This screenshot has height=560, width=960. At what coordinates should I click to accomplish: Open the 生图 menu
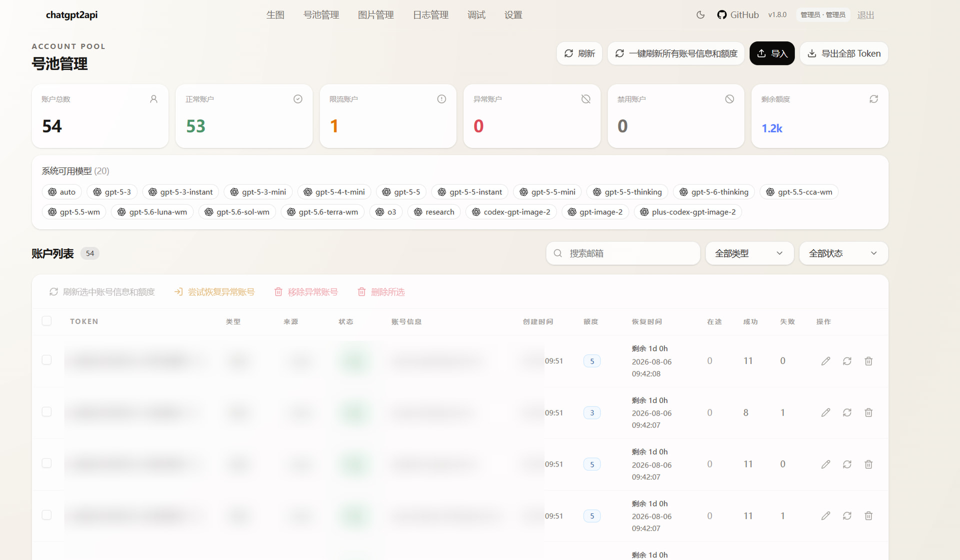(x=275, y=15)
